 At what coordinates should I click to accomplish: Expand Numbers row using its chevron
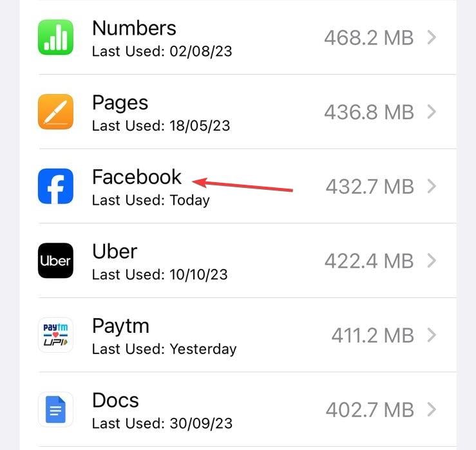point(432,37)
